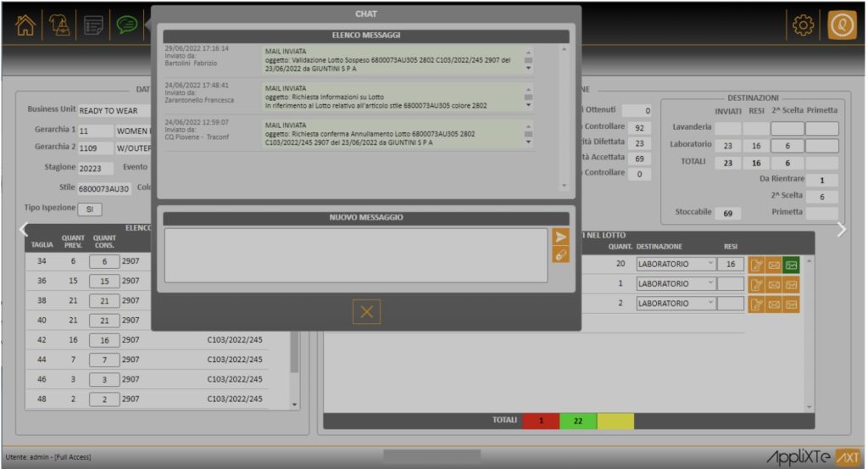
Task: Open the settings gear icon
Action: click(x=802, y=25)
